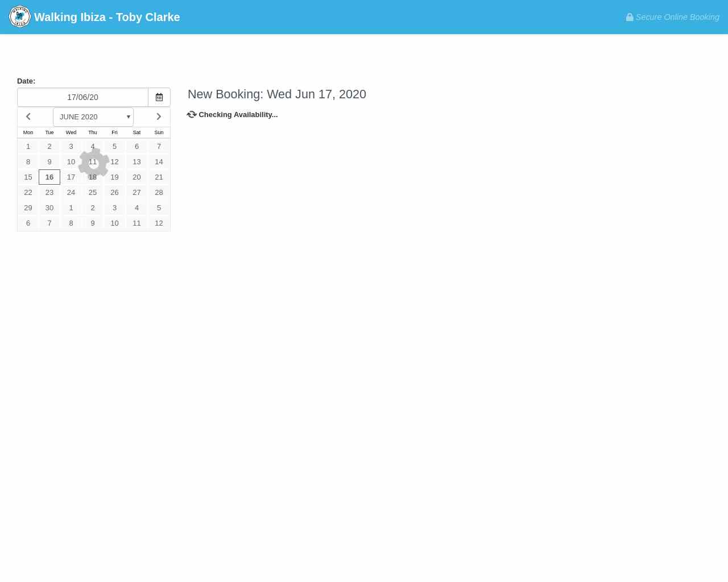Click the Secure Online Booking text
728x582 pixels.
pyautogui.click(x=677, y=17)
